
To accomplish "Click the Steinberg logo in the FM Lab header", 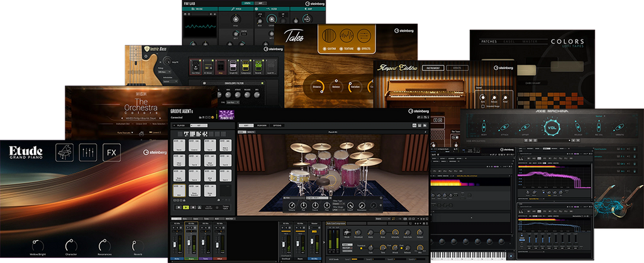I will pyautogui.click(x=314, y=4).
